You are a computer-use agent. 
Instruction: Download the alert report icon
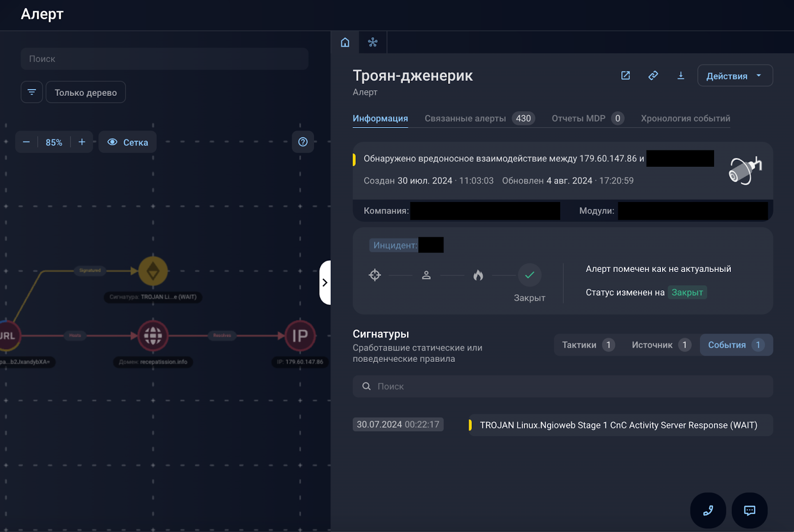coord(681,75)
